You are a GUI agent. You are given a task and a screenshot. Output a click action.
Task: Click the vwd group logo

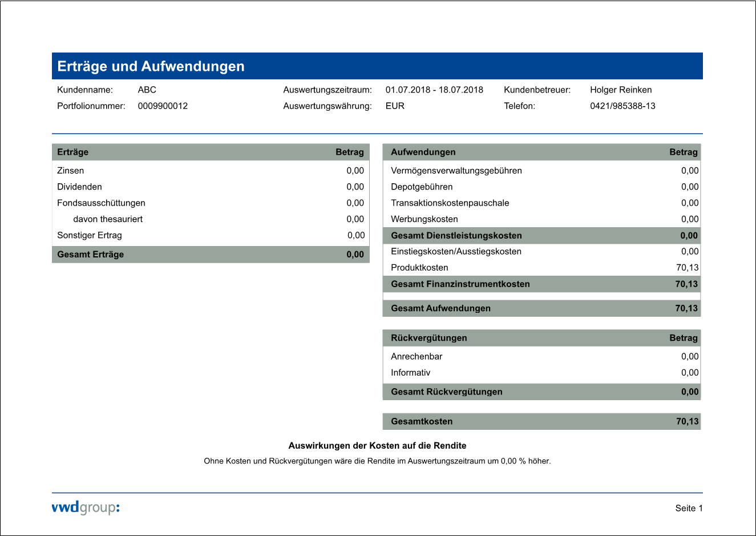tap(86, 507)
